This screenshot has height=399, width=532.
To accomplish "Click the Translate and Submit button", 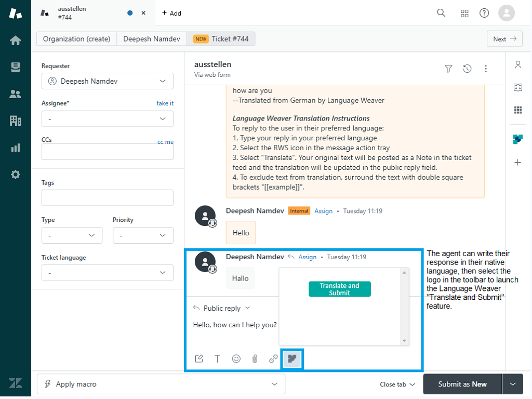I will [x=339, y=289].
